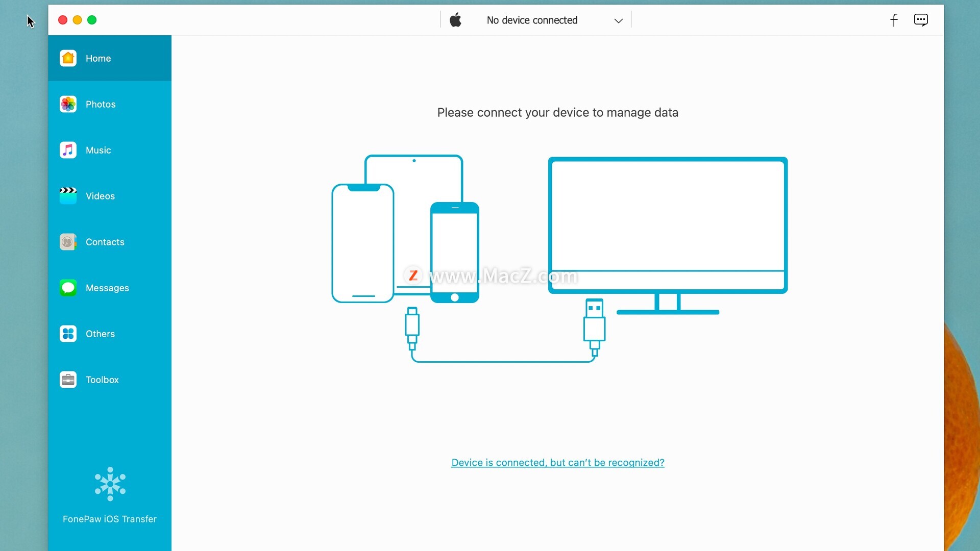Maximize window with the green button

point(92,20)
